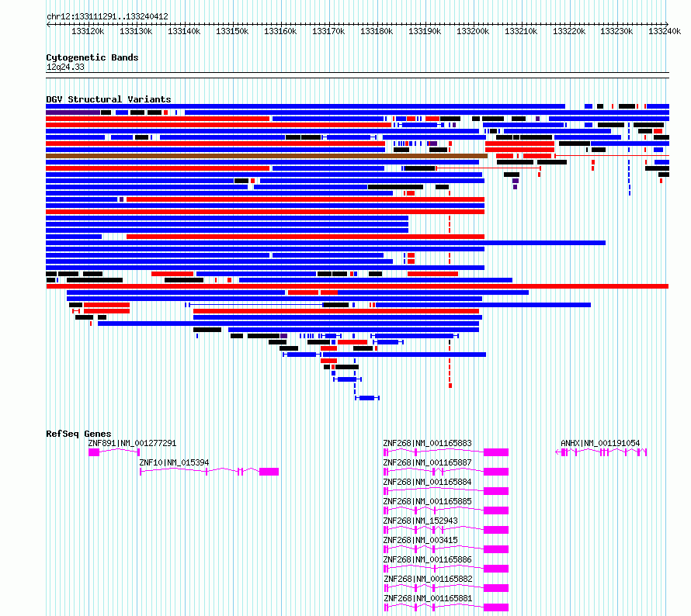Open the ZNF268|NM_001165887 transcript label
Viewport: 691px width, 616px height.
pos(428,462)
